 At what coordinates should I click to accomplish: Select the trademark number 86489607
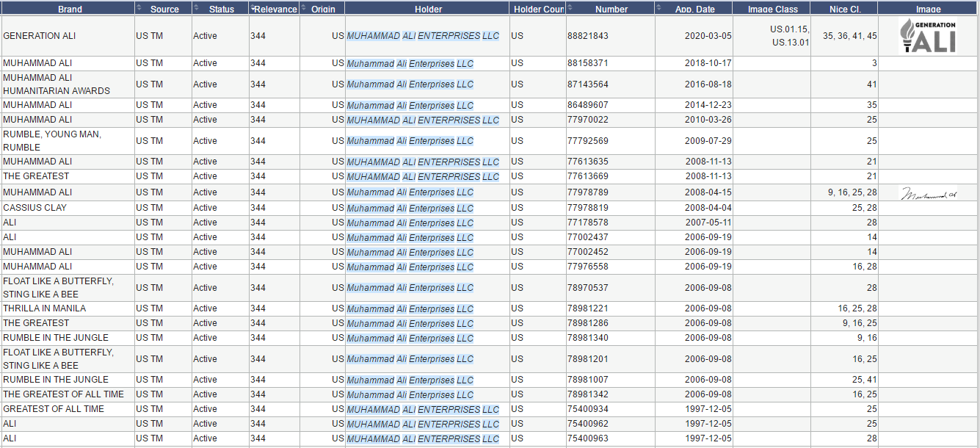point(588,105)
